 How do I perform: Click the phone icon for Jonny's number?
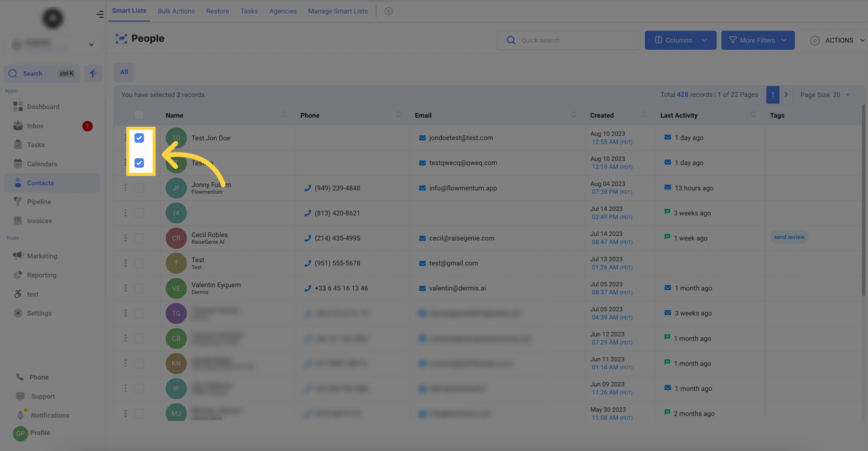pyautogui.click(x=307, y=188)
